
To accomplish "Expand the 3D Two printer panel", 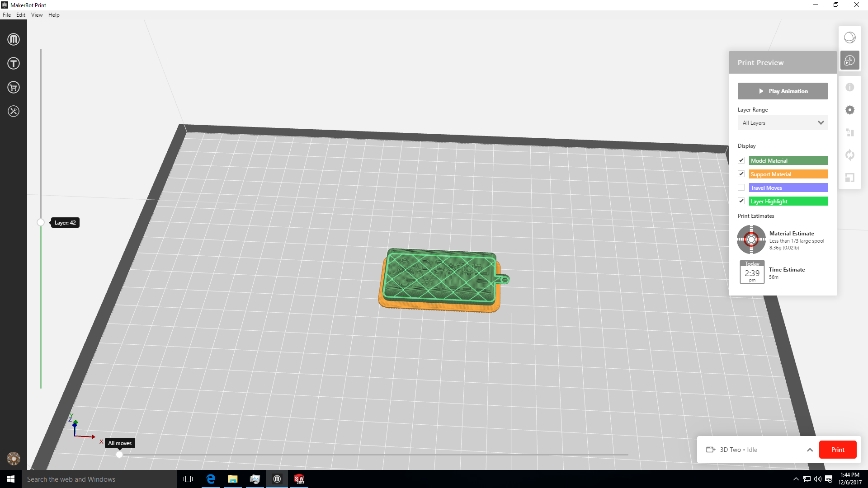I will pyautogui.click(x=810, y=450).
